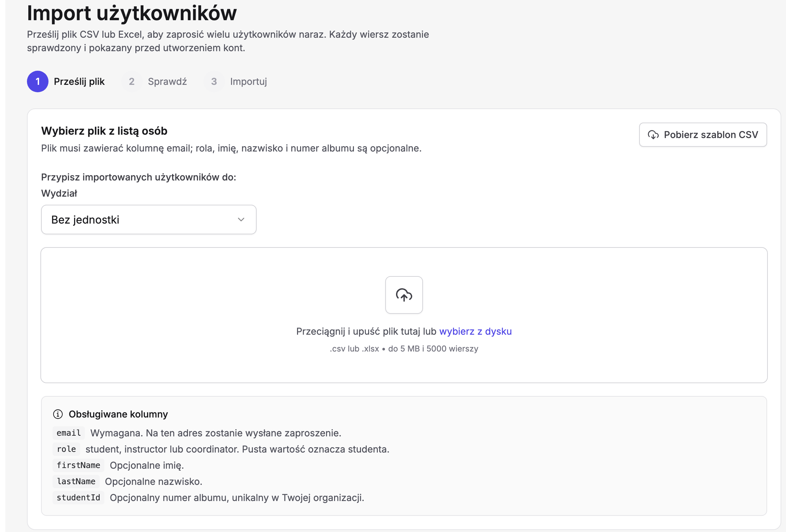Click the Import użytkowników page title
This screenshot has height=532, width=786.
(132, 13)
